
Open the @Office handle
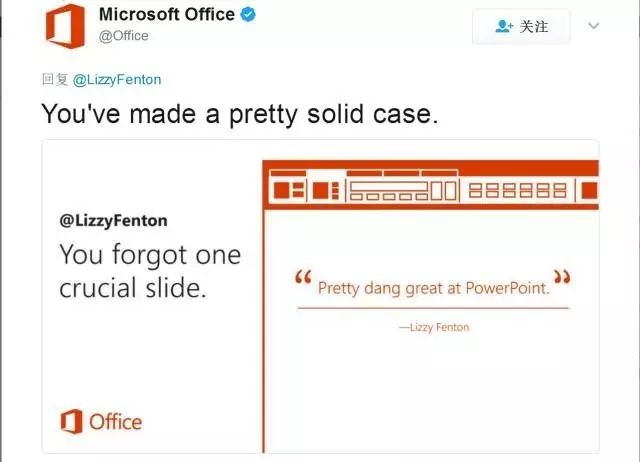pos(123,36)
